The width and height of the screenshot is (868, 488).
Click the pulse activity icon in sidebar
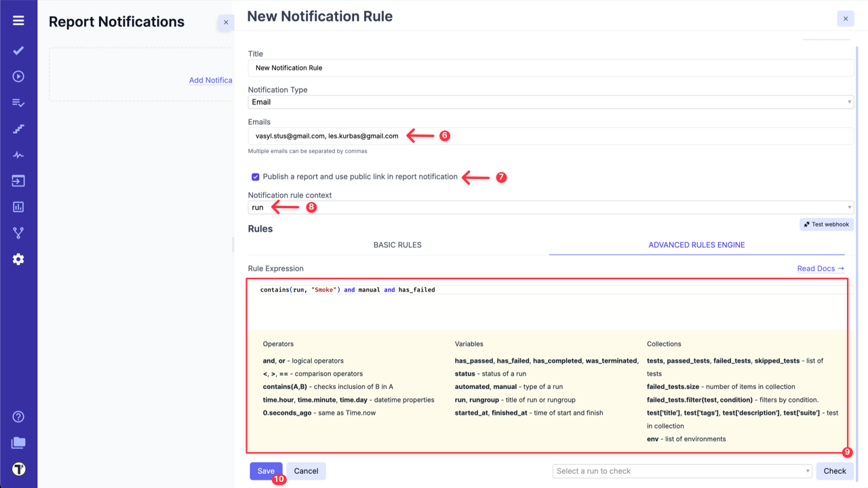[x=18, y=155]
